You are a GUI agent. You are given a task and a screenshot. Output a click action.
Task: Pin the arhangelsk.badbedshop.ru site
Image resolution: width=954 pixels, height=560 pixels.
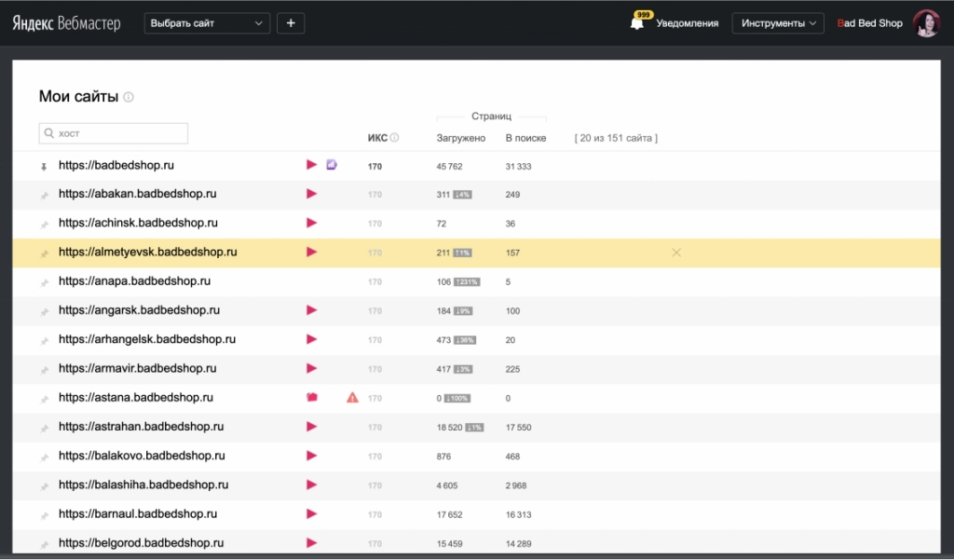click(44, 341)
